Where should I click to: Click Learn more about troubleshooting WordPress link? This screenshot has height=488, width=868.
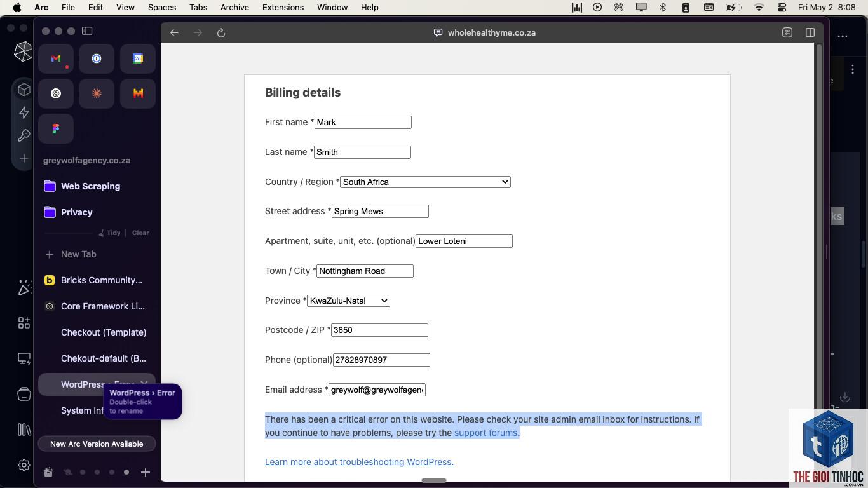[359, 462]
